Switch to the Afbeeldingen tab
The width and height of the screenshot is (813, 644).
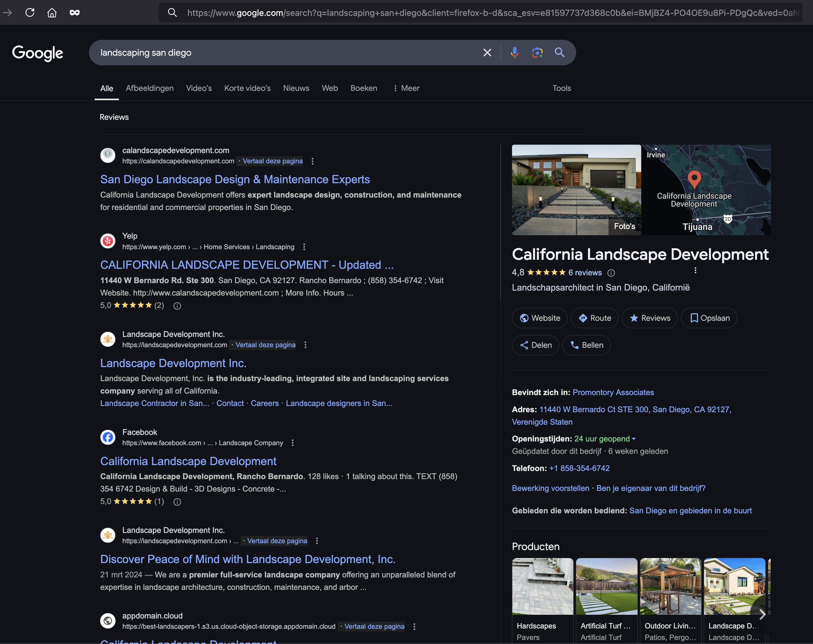[150, 88]
